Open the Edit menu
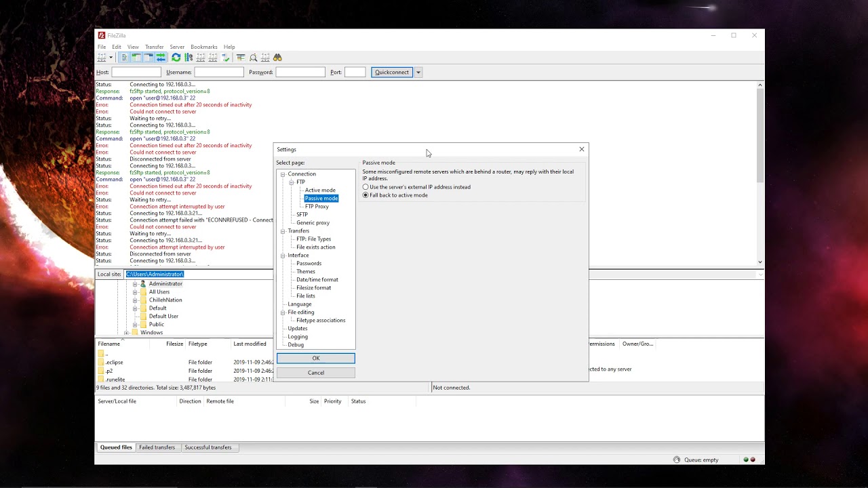 pyautogui.click(x=117, y=47)
